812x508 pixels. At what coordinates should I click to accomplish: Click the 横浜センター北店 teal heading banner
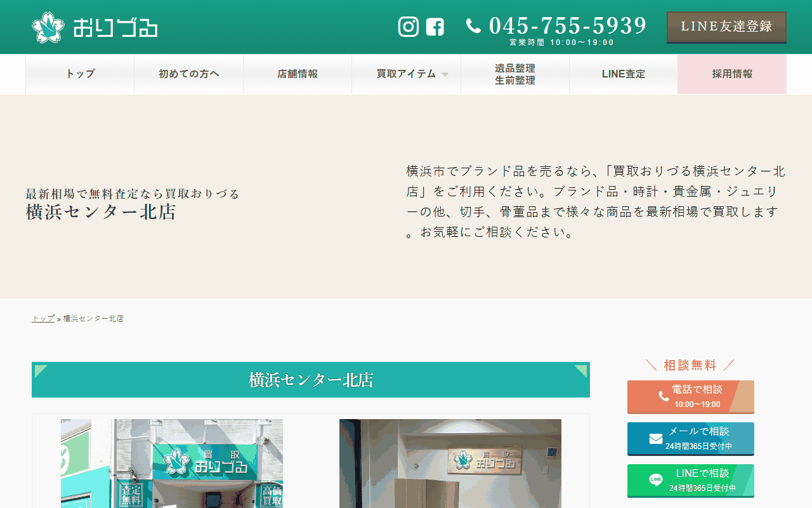pyautogui.click(x=311, y=380)
